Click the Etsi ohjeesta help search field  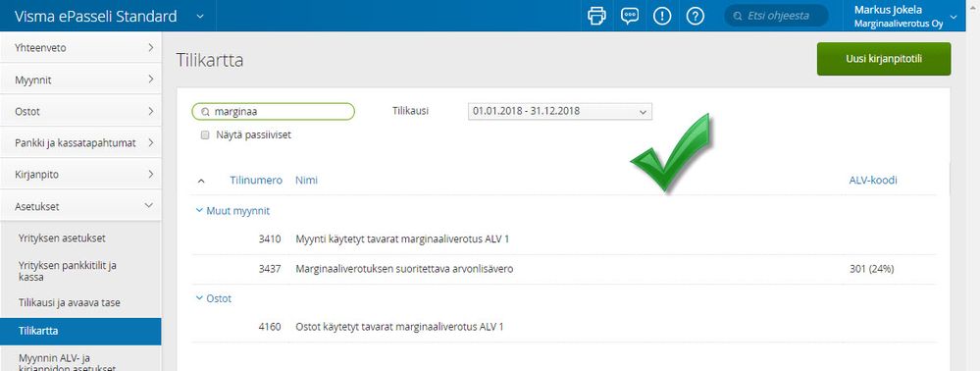[x=776, y=16]
